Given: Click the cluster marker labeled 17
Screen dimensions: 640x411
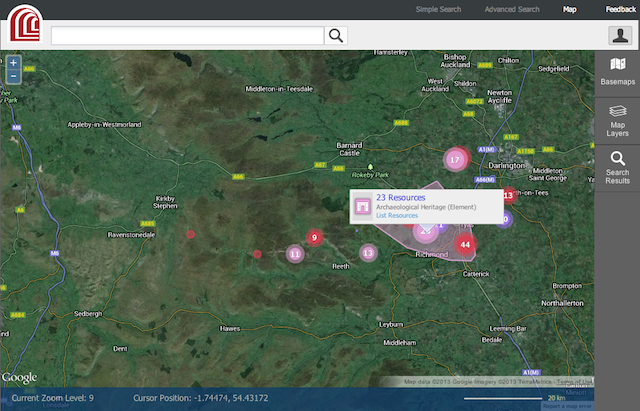Looking at the screenshot, I should [x=455, y=160].
